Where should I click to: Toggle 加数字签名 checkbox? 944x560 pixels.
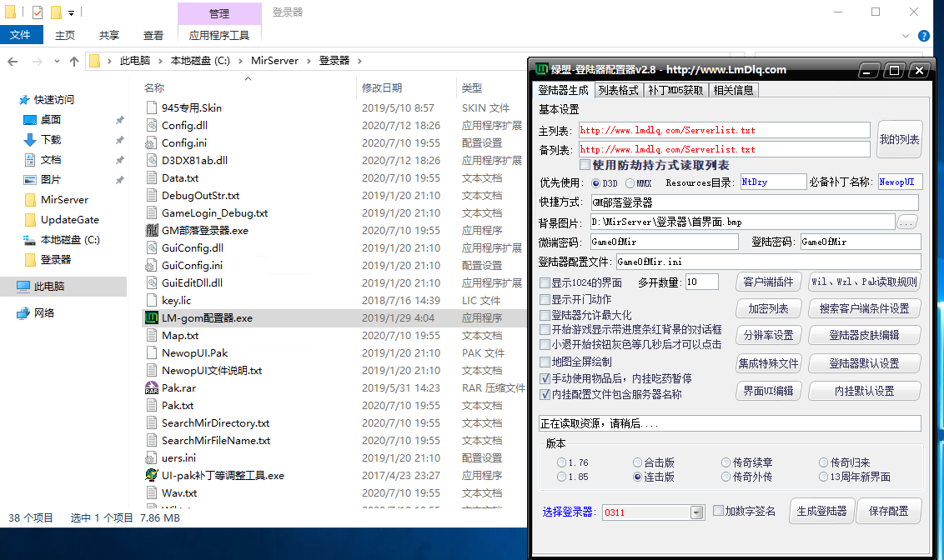point(718,511)
